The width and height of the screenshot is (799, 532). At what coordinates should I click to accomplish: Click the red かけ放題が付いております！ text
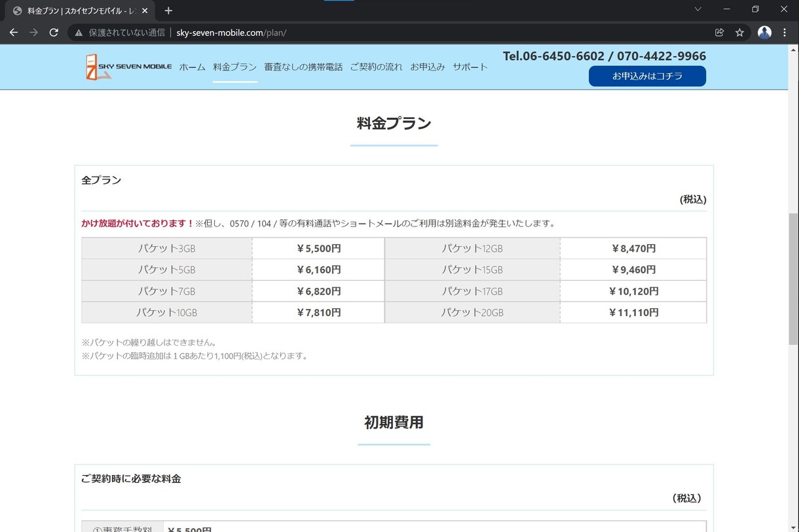[x=138, y=223]
